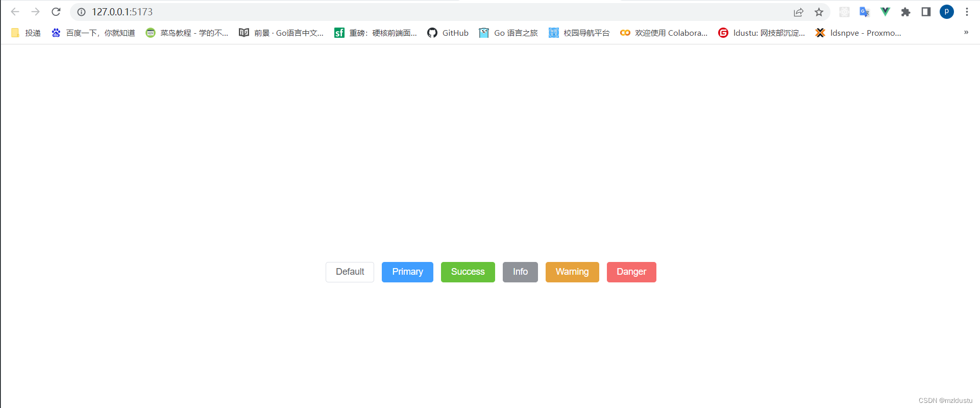Click the orange Warning button
Viewport: 980px width, 408px height.
coord(572,272)
